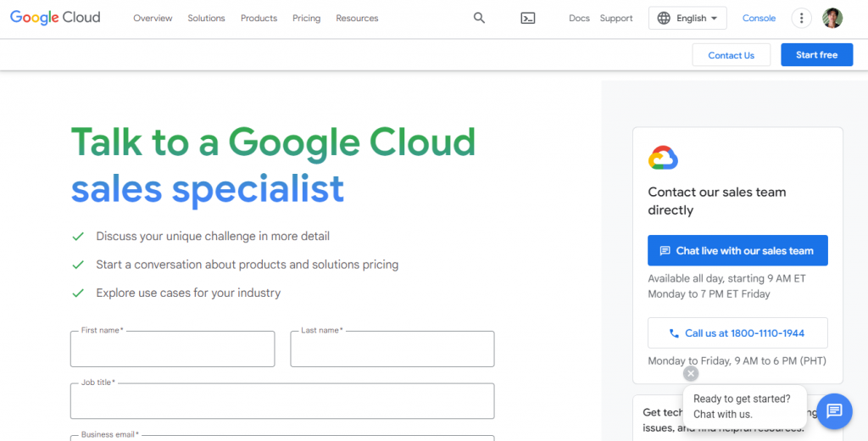Dismiss the 'Ready to get started?' popup
868x441 pixels.
[x=691, y=373]
